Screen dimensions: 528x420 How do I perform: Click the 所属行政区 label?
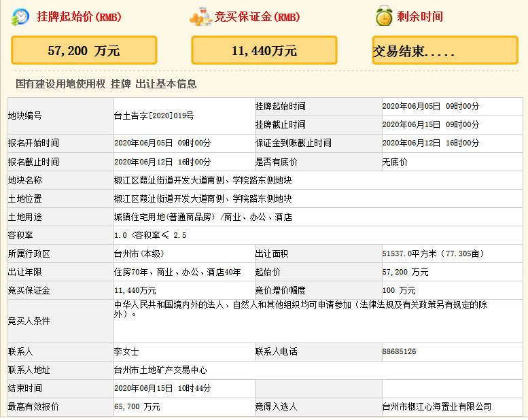point(29,254)
